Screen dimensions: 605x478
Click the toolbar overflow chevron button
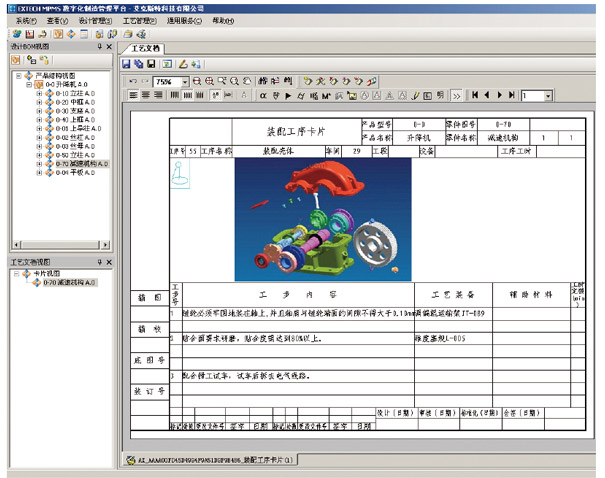[456, 96]
